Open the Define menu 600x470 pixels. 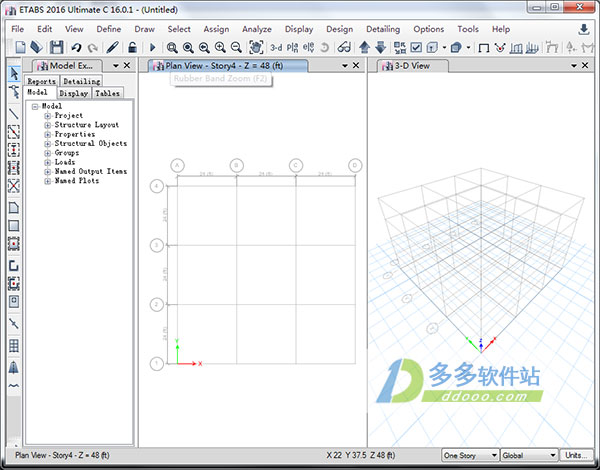[109, 29]
